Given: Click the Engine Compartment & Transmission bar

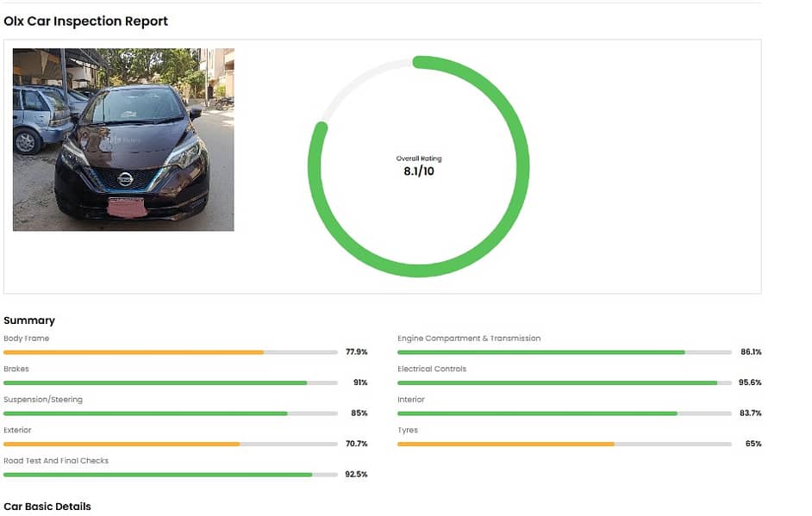Looking at the screenshot, I should click(565, 352).
